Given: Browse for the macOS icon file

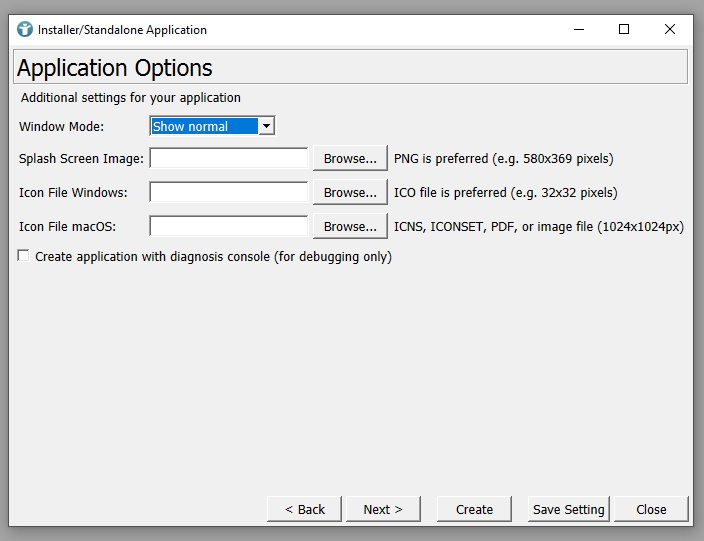Looking at the screenshot, I should coord(350,227).
